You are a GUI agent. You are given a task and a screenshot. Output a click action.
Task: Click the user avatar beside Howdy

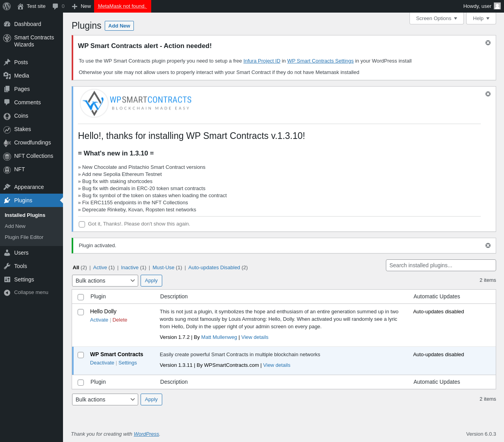click(497, 6)
